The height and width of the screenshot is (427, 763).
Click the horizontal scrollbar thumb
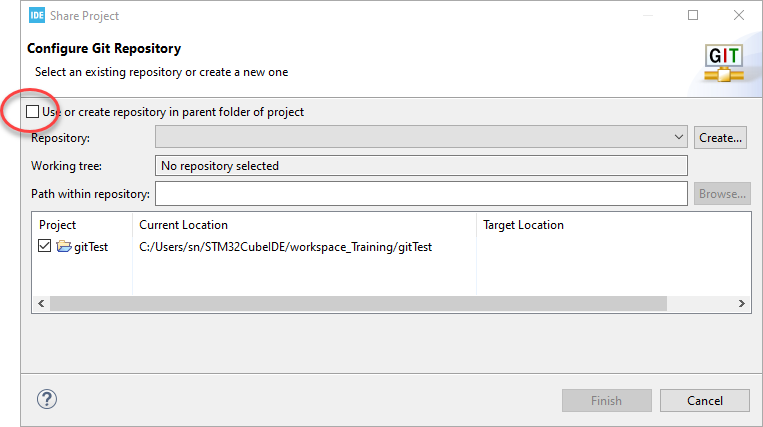pyautogui.click(x=358, y=303)
